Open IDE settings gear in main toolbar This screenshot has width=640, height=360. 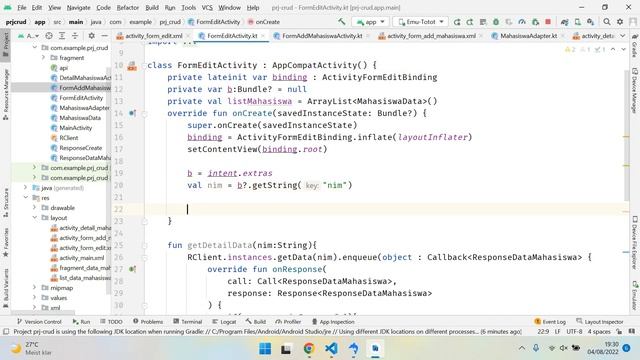(x=620, y=22)
